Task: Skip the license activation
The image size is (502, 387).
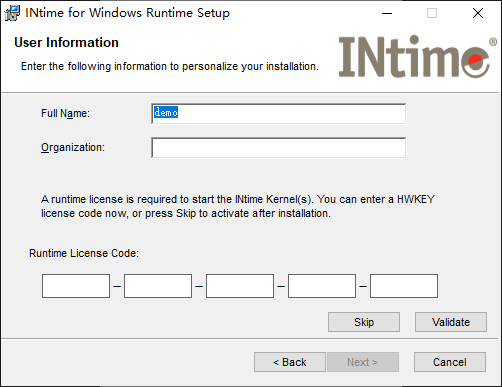Action: tap(364, 322)
